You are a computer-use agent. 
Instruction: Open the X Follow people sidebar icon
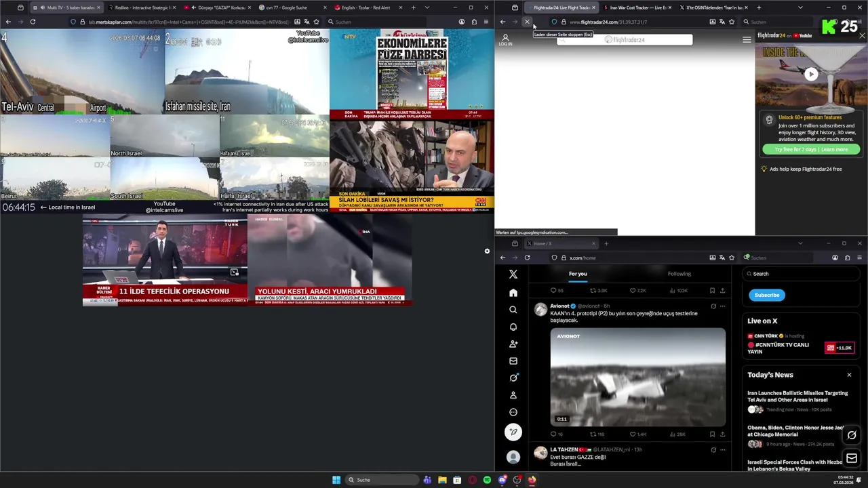[x=513, y=344]
